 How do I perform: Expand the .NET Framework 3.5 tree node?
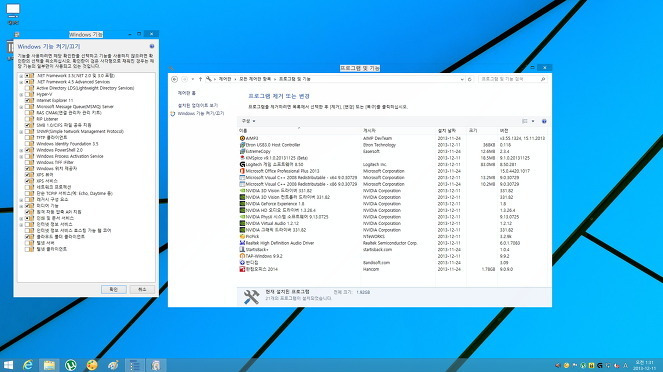[x=21, y=76]
